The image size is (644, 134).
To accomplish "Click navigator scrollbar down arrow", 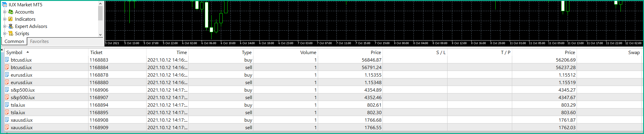I will point(101,35).
